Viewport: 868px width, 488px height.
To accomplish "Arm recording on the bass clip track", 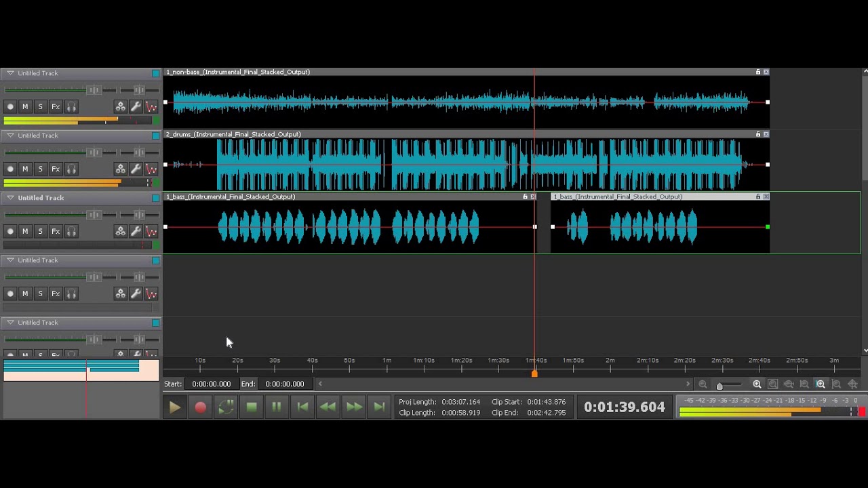I will [x=10, y=231].
